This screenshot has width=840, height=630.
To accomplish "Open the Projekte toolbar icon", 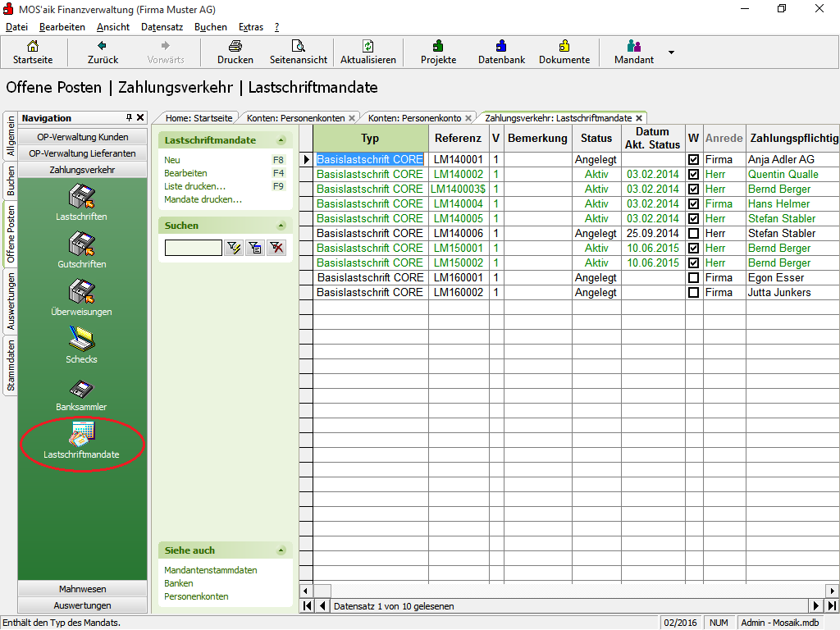I will point(438,46).
